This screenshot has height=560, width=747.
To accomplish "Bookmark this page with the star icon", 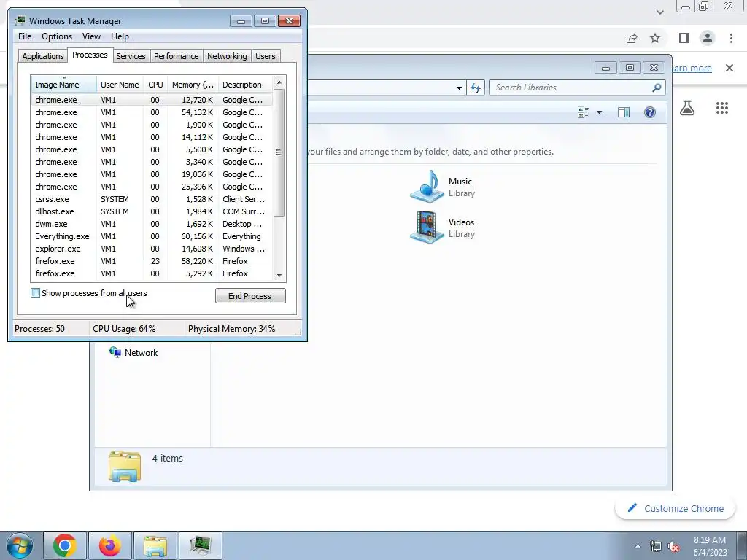I will pyautogui.click(x=655, y=38).
